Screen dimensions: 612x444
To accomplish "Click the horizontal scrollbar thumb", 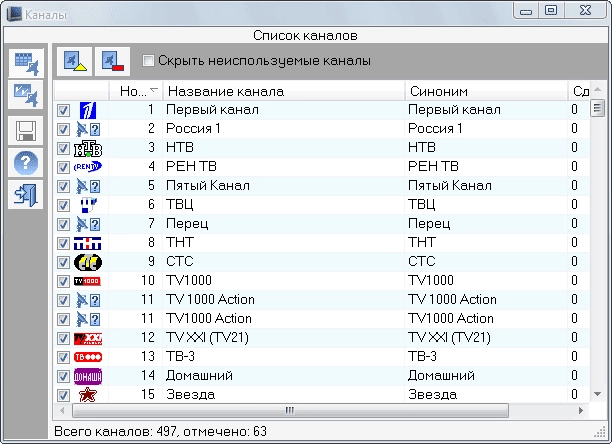I will pyautogui.click(x=290, y=410).
